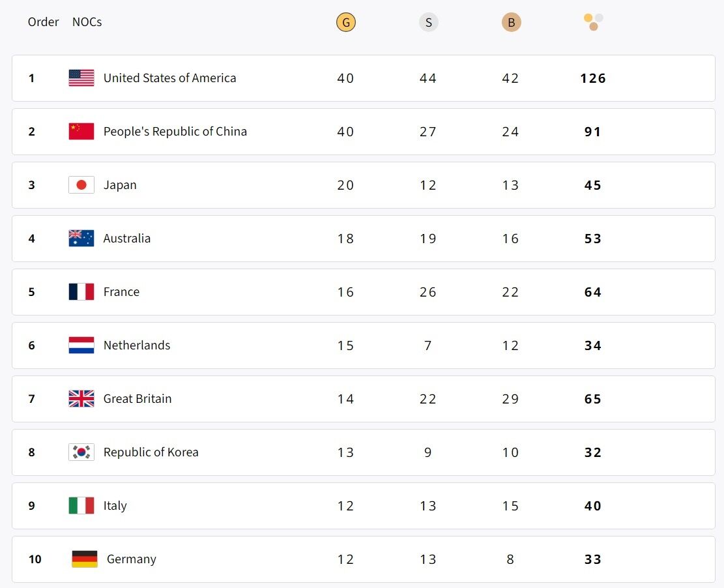Click the Australia flag icon

click(81, 239)
